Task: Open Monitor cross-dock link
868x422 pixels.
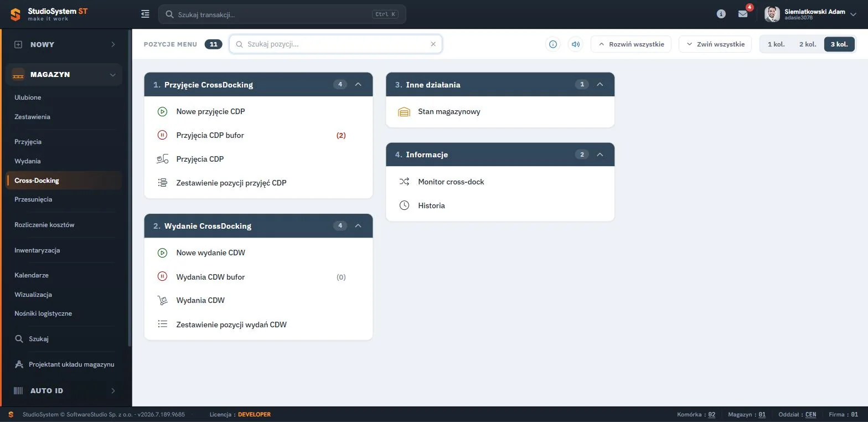Action: 451,182
